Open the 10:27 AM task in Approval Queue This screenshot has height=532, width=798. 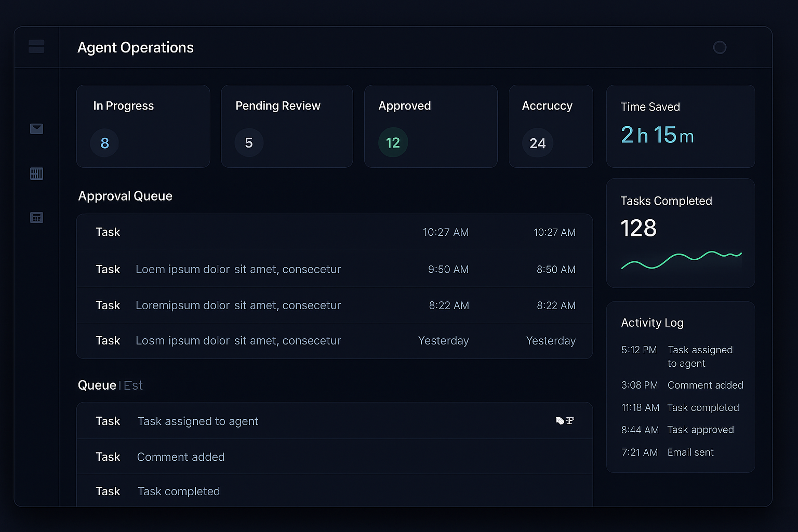(x=335, y=232)
